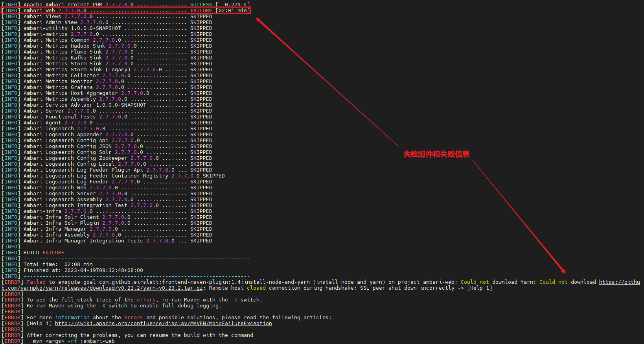644x344 pixels.
Task: Select 'Ambari Service Advisor 1.0.0.0-SNAPSHOT' row
Action: tap(107, 105)
